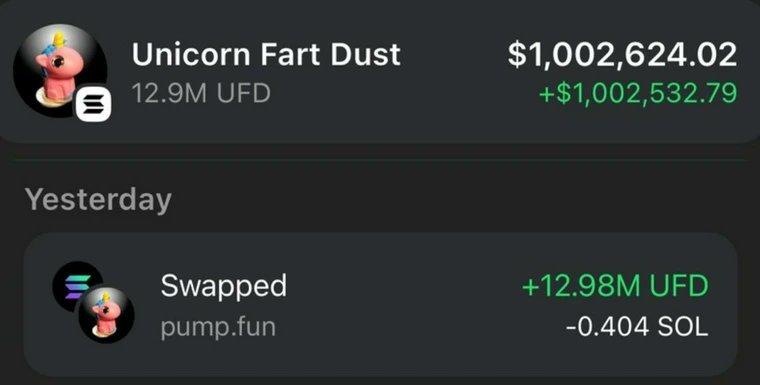This screenshot has width=760, height=385.
Task: Select the +12.98M UFD received amount
Action: [x=615, y=287]
